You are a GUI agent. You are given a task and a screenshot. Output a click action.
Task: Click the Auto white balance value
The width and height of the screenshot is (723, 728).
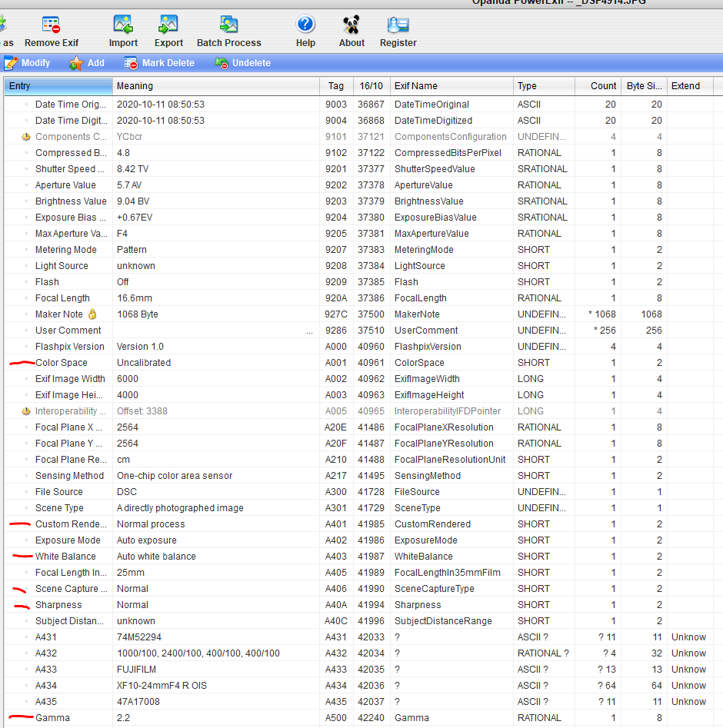[x=157, y=557]
